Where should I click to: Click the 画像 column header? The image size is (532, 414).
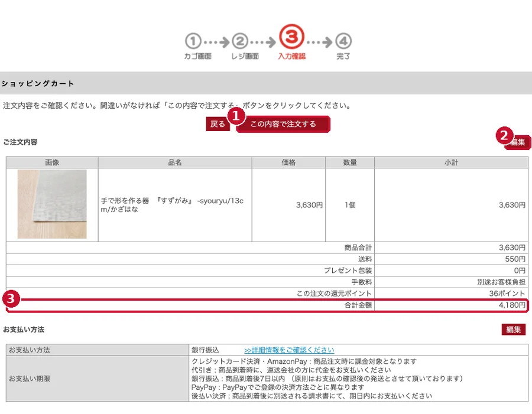(52, 162)
